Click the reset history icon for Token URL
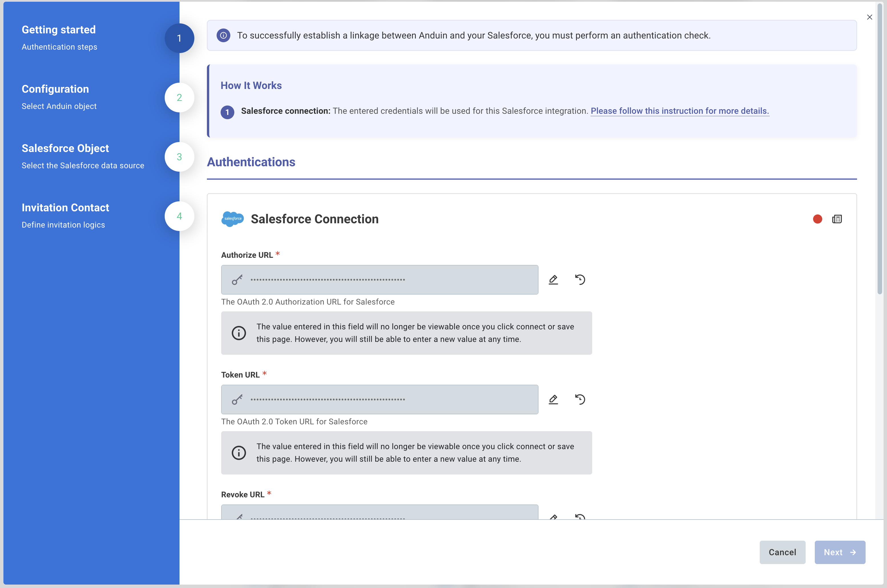The width and height of the screenshot is (887, 588). tap(580, 400)
